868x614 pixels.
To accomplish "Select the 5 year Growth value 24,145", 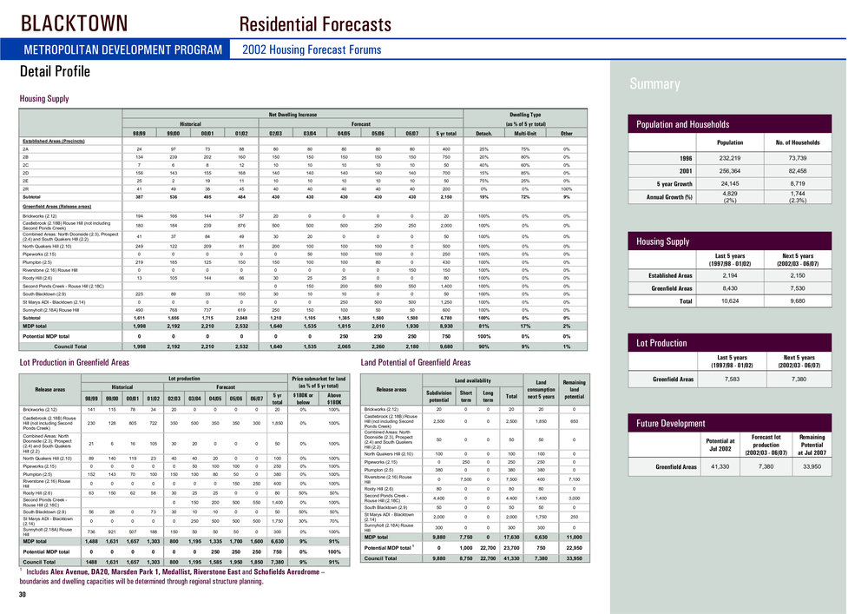I will [730, 183].
